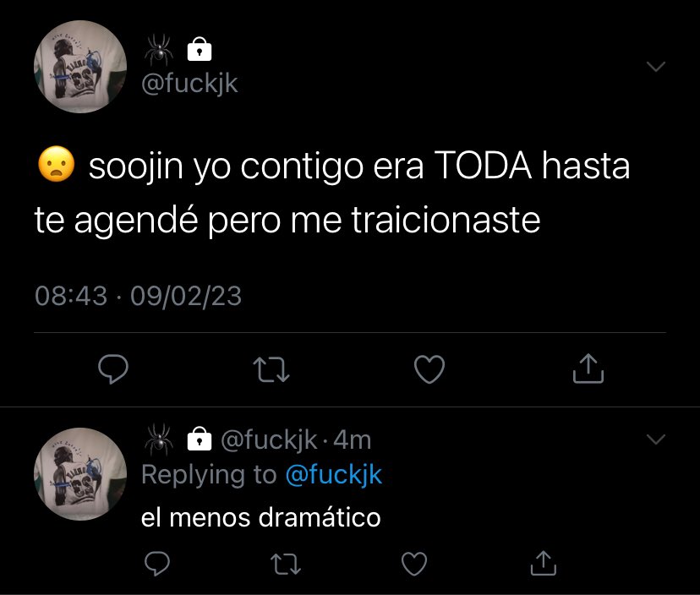Reply to the main soojin tweet

tap(113, 369)
